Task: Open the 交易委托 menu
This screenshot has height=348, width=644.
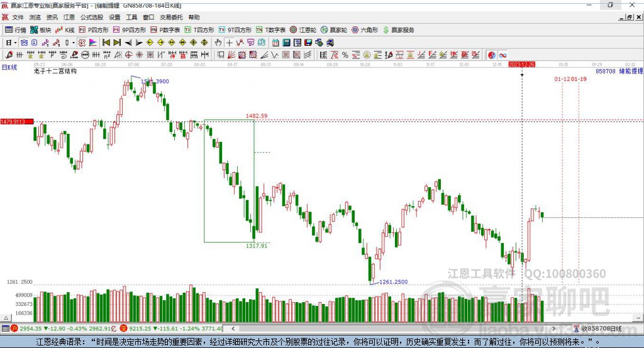Action: pos(171,17)
